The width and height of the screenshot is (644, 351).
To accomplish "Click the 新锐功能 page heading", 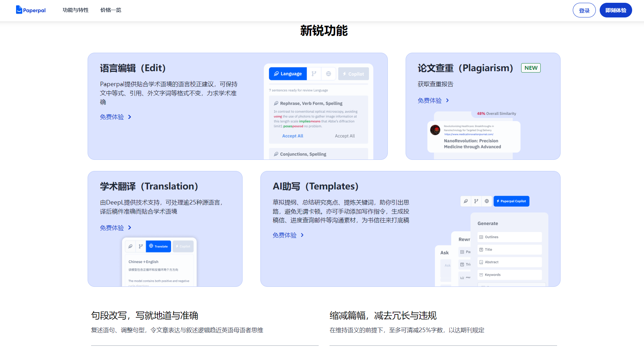I will pos(324,31).
